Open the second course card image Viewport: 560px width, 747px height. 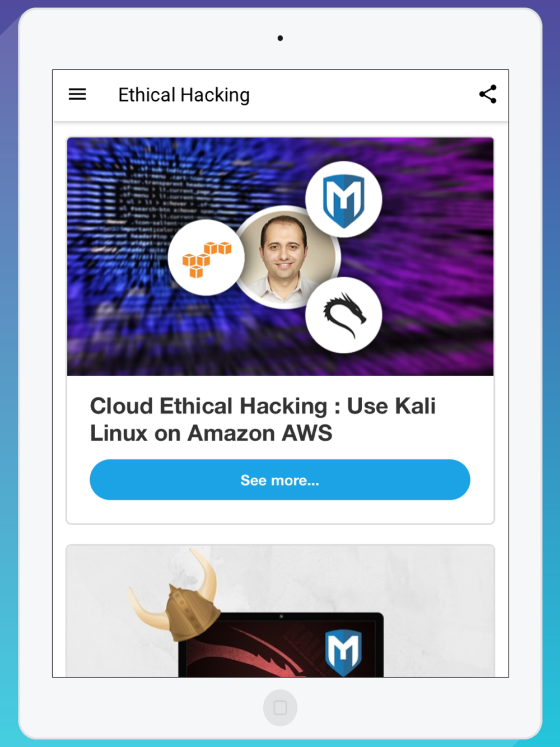[x=280, y=611]
